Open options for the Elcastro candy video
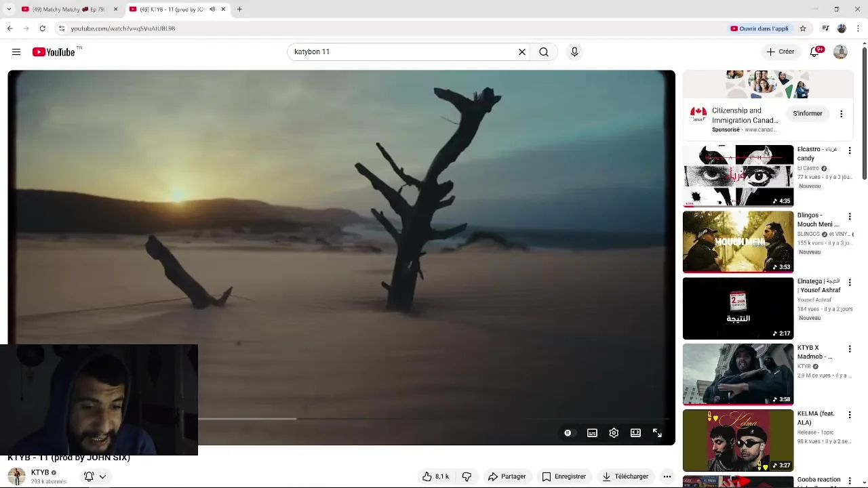Image resolution: width=868 pixels, height=488 pixels. click(x=850, y=150)
